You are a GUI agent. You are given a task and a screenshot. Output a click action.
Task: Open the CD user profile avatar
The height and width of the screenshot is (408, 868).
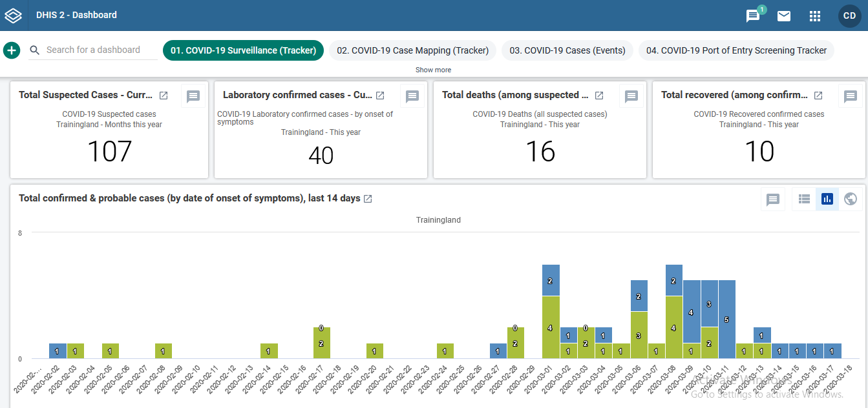[850, 15]
